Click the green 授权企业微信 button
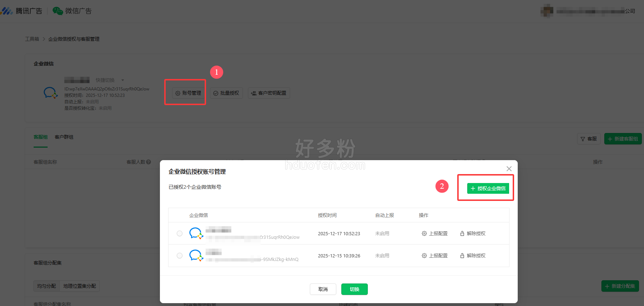The image size is (644, 306). point(488,188)
